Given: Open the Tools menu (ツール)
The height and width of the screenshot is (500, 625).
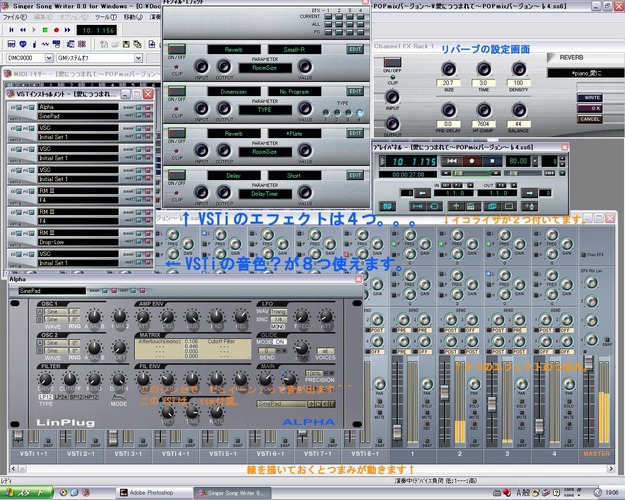Looking at the screenshot, I should [105, 17].
